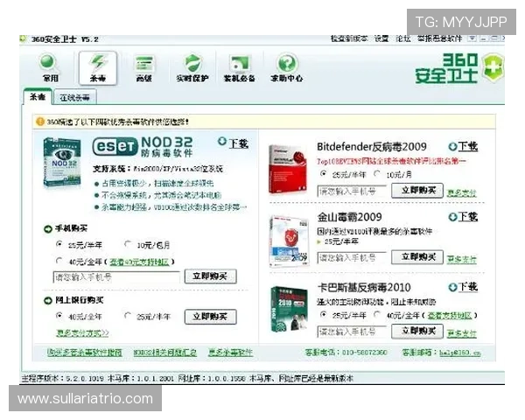525x420 pixels.
Task: Select 网上银行 40元/全年 option
Action: tap(59, 316)
